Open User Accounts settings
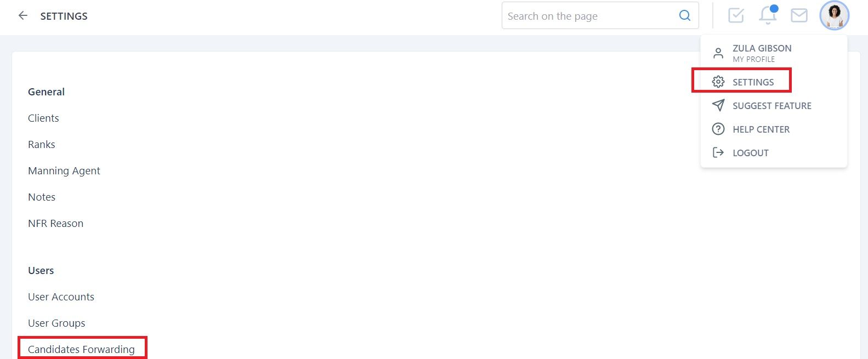This screenshot has height=359, width=868. pyautogui.click(x=61, y=297)
